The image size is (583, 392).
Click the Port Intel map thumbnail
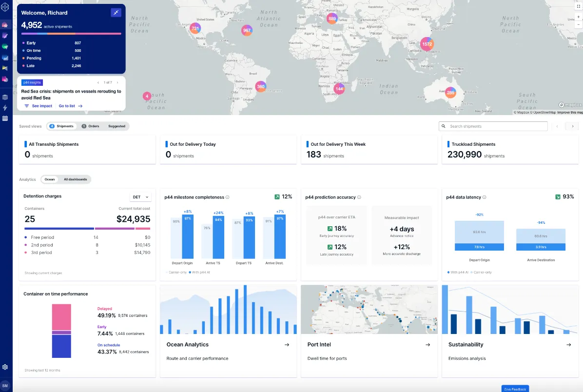(369, 310)
